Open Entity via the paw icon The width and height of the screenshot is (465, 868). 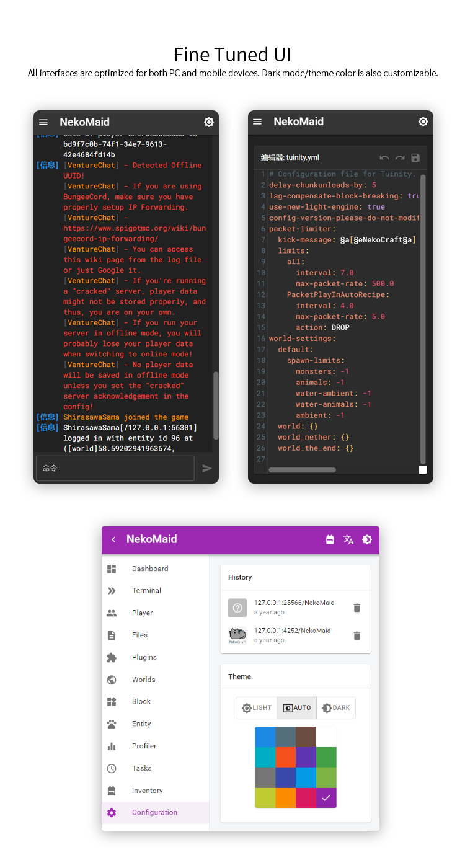[x=112, y=724]
